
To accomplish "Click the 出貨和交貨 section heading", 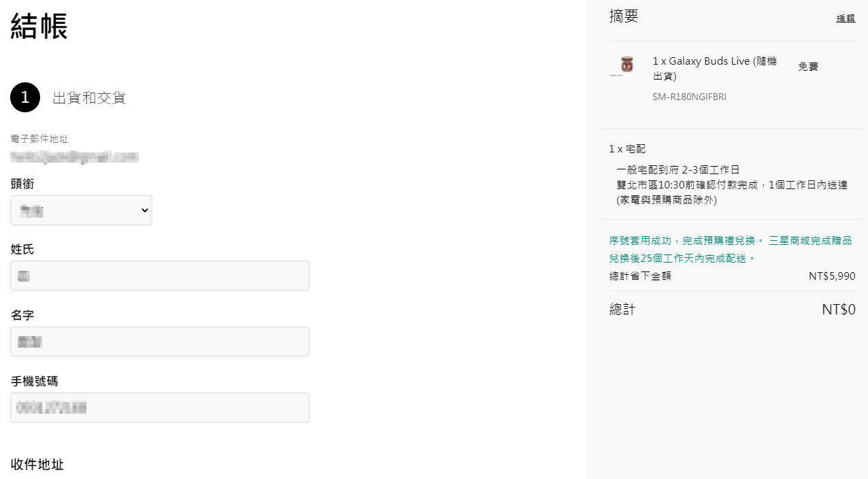I will pos(90,98).
